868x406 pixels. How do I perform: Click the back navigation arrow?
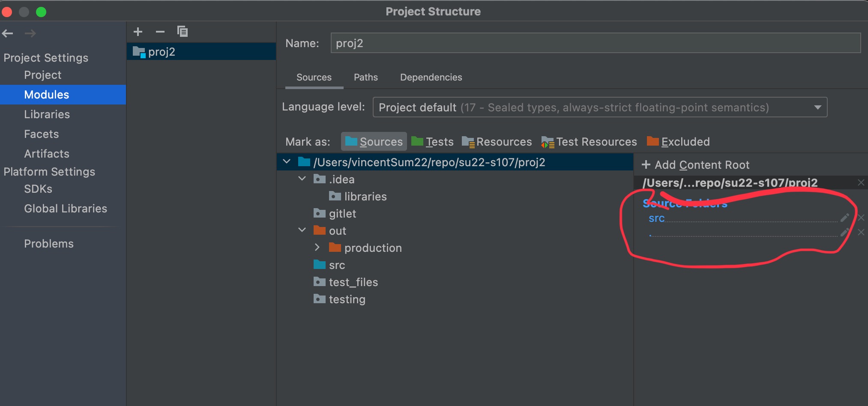[8, 33]
